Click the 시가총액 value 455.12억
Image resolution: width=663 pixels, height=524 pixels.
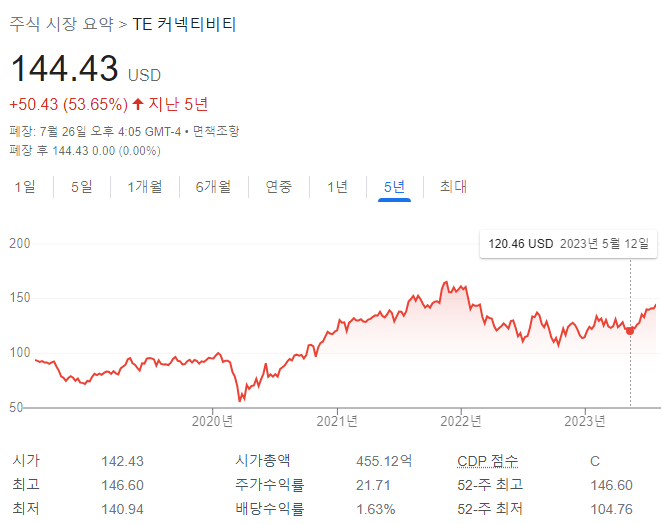pos(384,461)
